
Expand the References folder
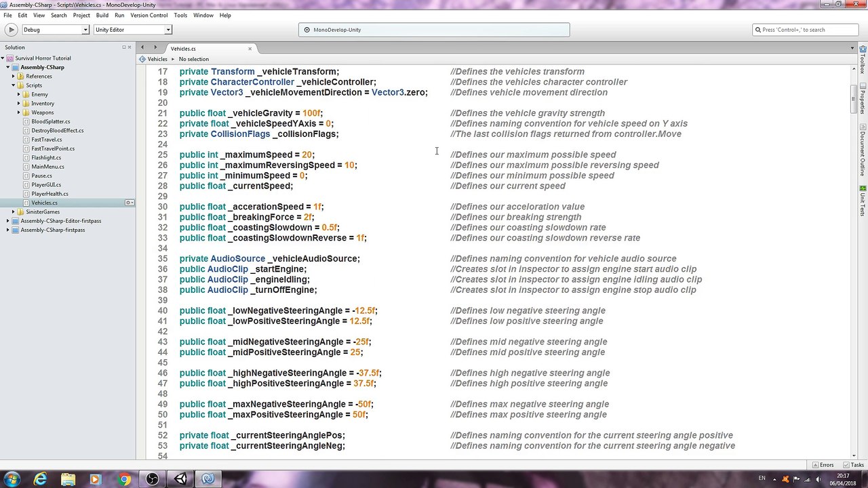(12, 77)
